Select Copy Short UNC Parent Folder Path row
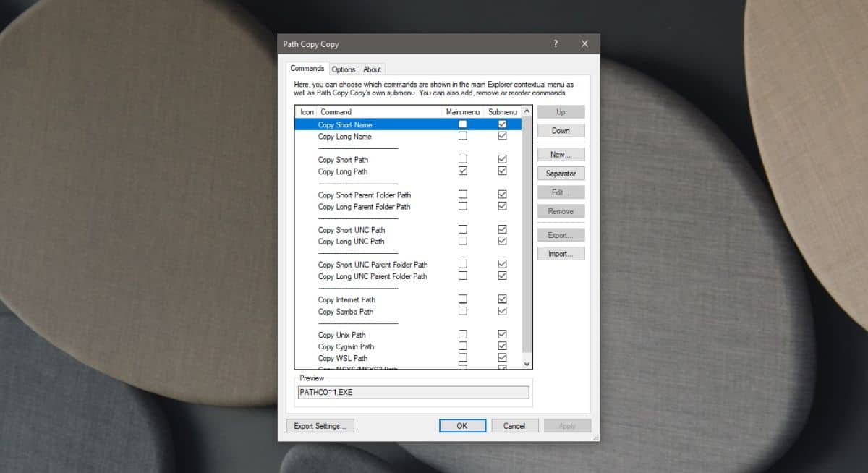This screenshot has height=473, width=868. [407, 265]
